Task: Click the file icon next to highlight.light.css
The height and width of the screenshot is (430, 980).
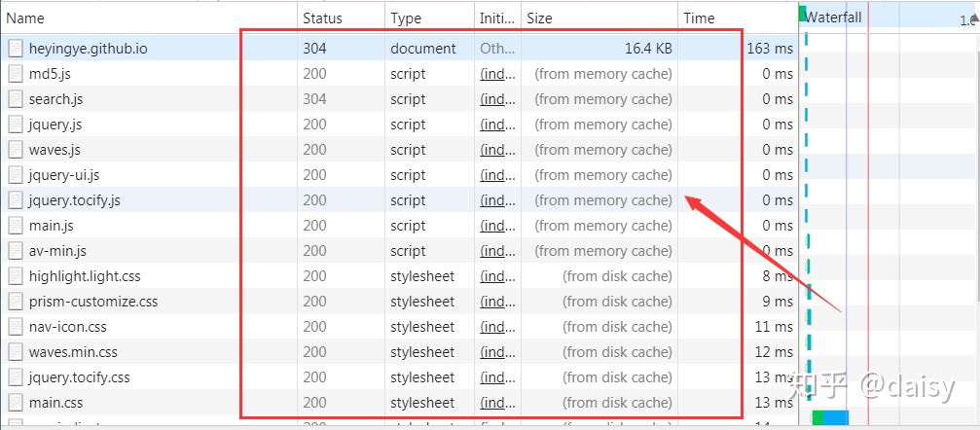Action: [16, 276]
